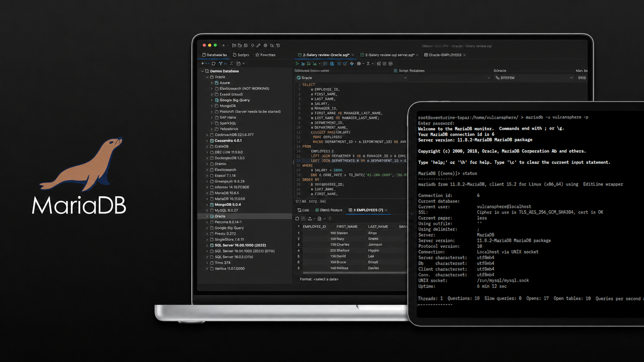The image size is (644, 362).
Task: Click the green Execute SQL statement arrow
Action: [297, 63]
